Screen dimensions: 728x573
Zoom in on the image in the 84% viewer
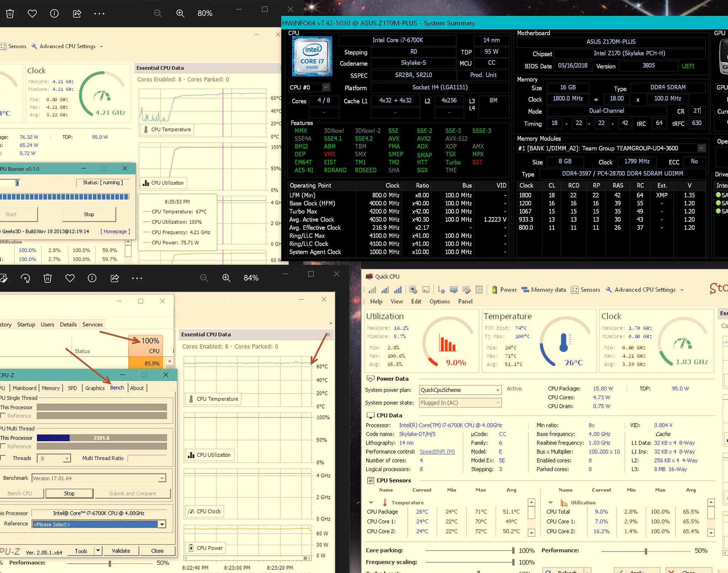tap(226, 278)
